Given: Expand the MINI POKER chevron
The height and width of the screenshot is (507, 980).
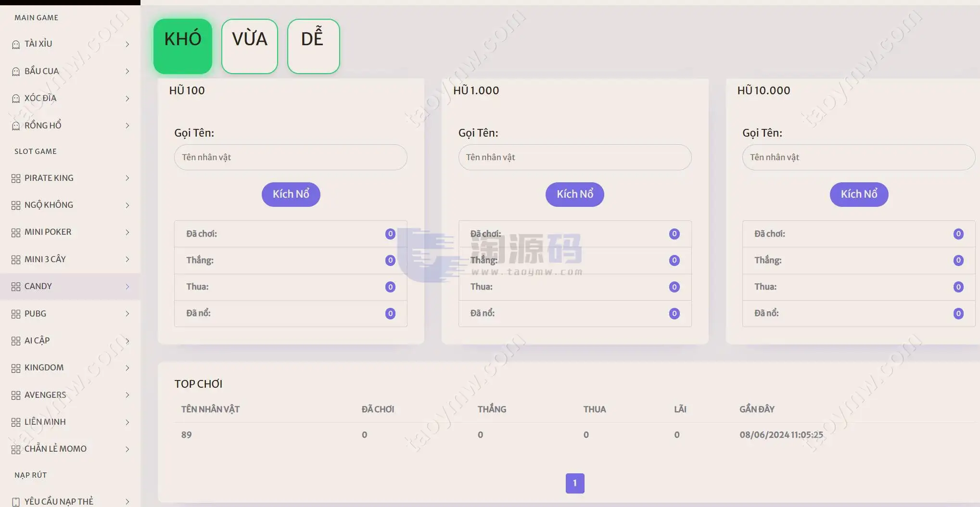Looking at the screenshot, I should click(x=127, y=232).
